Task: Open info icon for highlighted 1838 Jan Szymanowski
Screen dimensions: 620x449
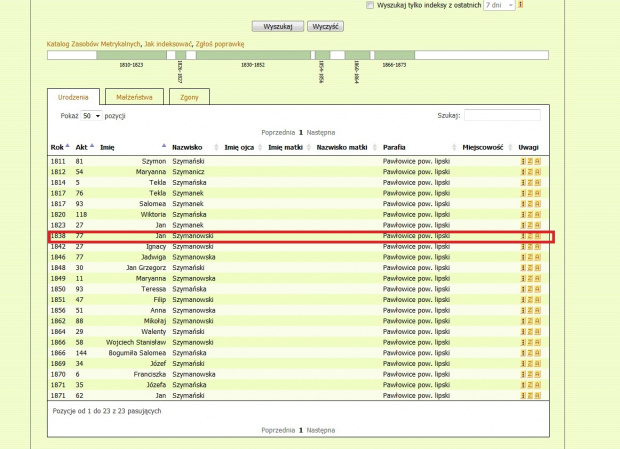Action: 522,236
